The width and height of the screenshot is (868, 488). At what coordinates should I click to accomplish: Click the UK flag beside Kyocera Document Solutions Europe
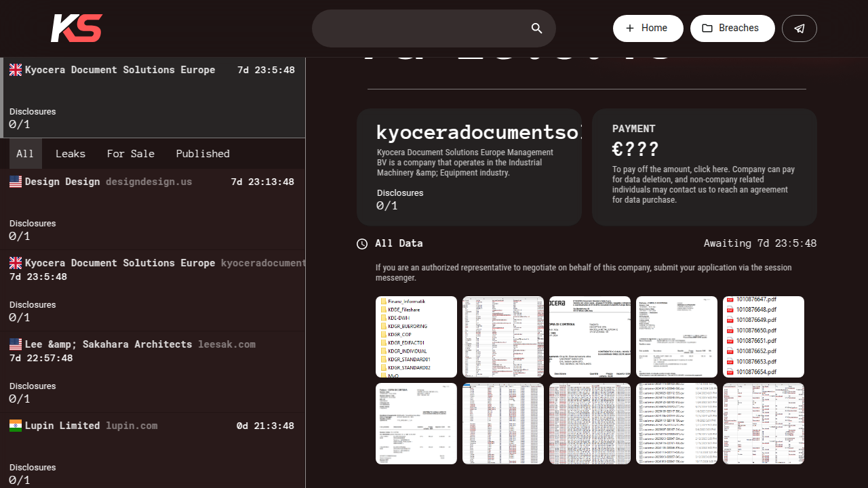point(15,69)
